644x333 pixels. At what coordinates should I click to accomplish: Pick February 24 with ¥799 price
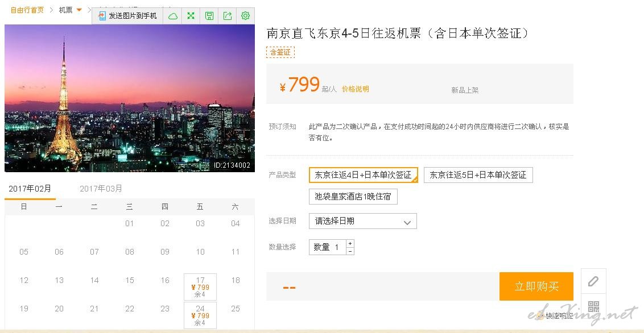pyautogui.click(x=200, y=315)
